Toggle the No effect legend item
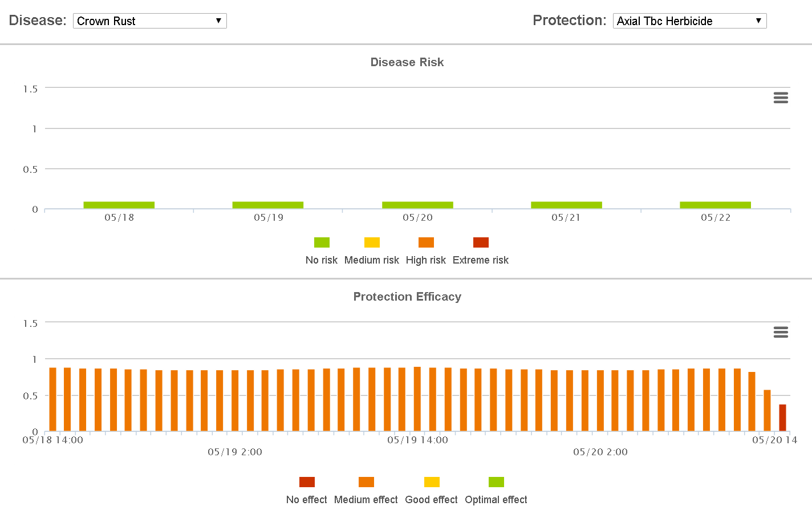 tap(307, 500)
